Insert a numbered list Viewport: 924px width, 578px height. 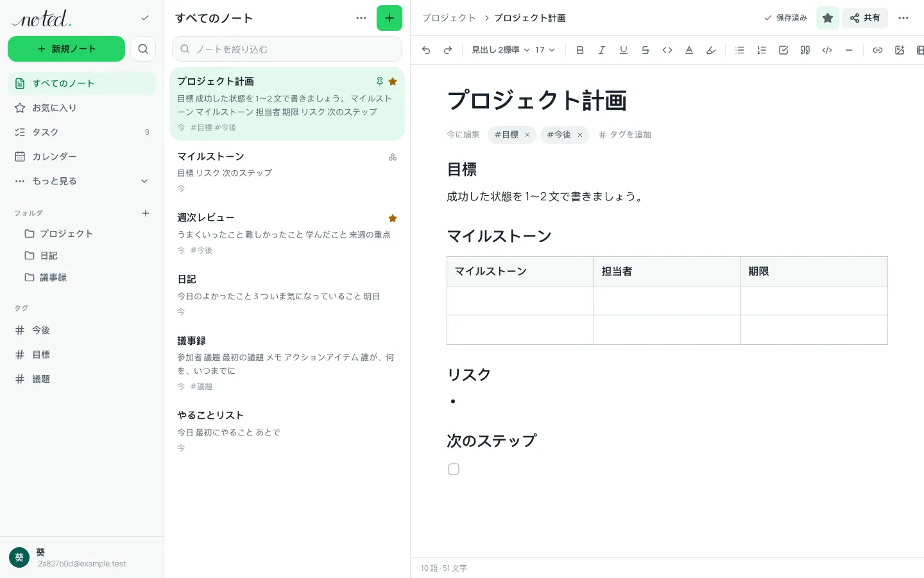point(762,50)
